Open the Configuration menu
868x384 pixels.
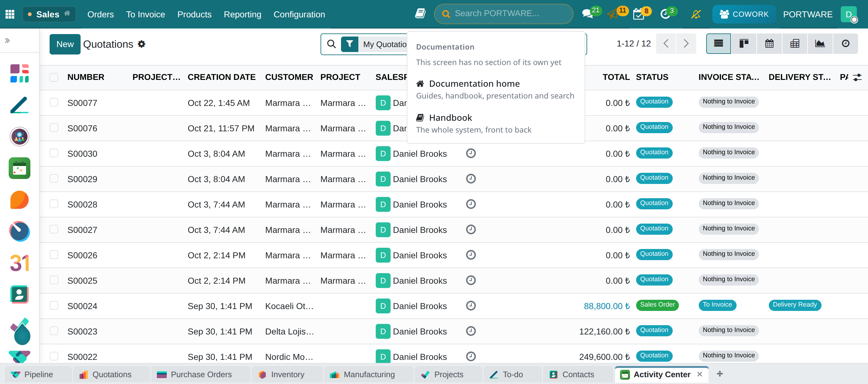tap(299, 15)
